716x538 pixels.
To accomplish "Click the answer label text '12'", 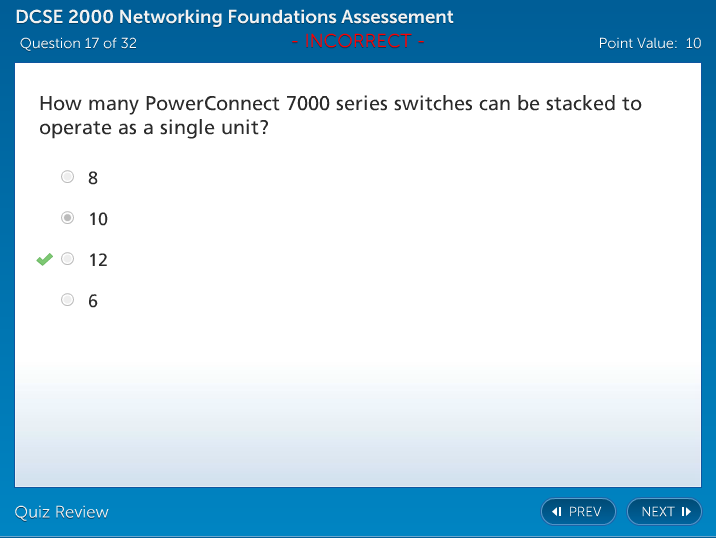I will click(x=98, y=260).
